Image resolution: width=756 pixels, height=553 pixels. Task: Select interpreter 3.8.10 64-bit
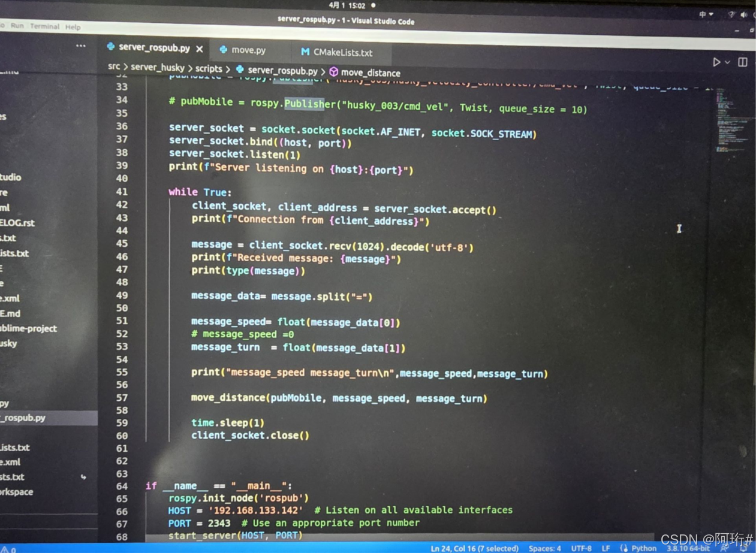688,548
